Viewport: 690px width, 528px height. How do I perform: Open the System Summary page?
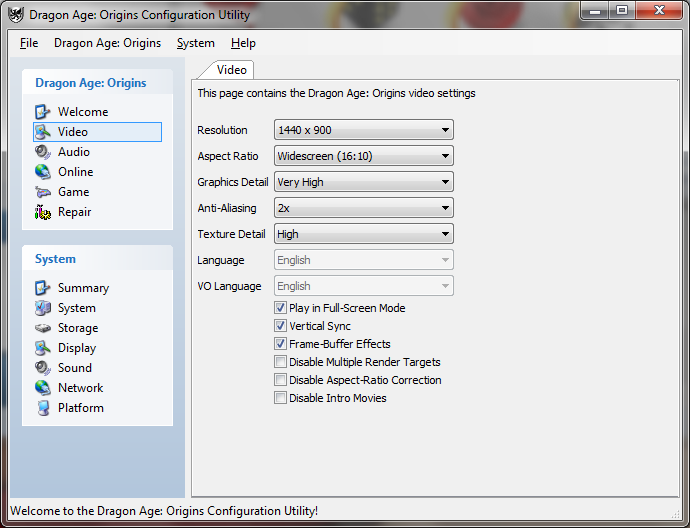pyautogui.click(x=83, y=288)
